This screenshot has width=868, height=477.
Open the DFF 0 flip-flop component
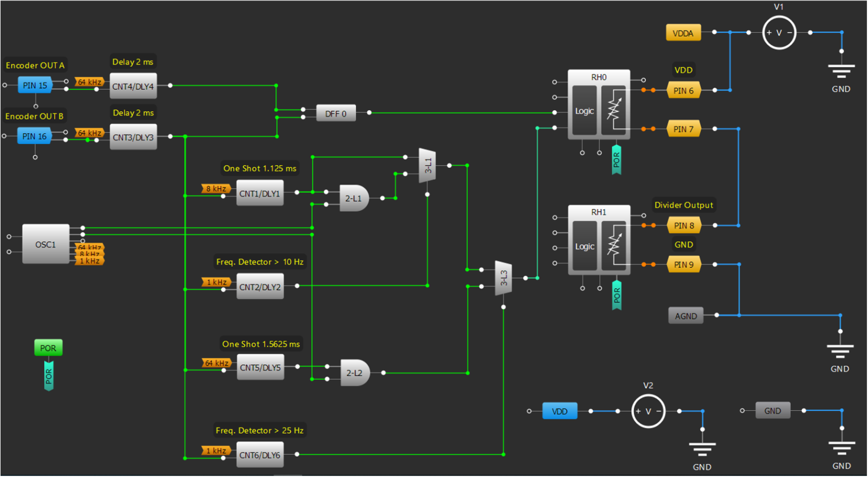(x=336, y=113)
